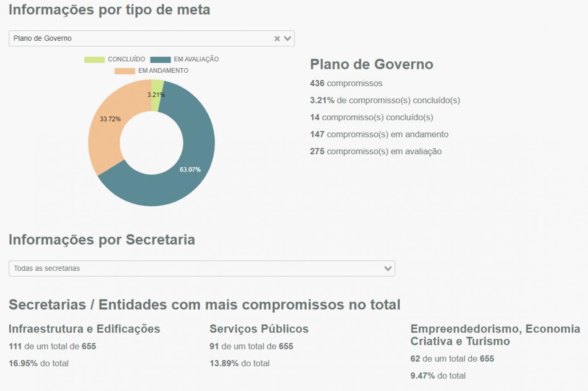Click the 147 compromisso(s) em andamento line
Viewport: 588px width, 391px height.
coord(379,135)
